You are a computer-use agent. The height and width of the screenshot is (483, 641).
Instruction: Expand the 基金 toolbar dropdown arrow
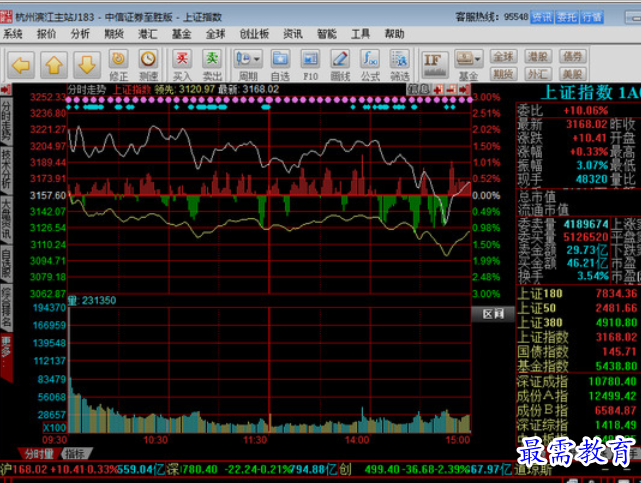(477, 59)
